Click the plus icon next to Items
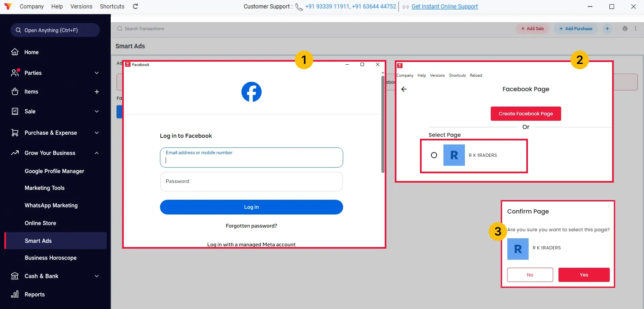 (x=97, y=91)
